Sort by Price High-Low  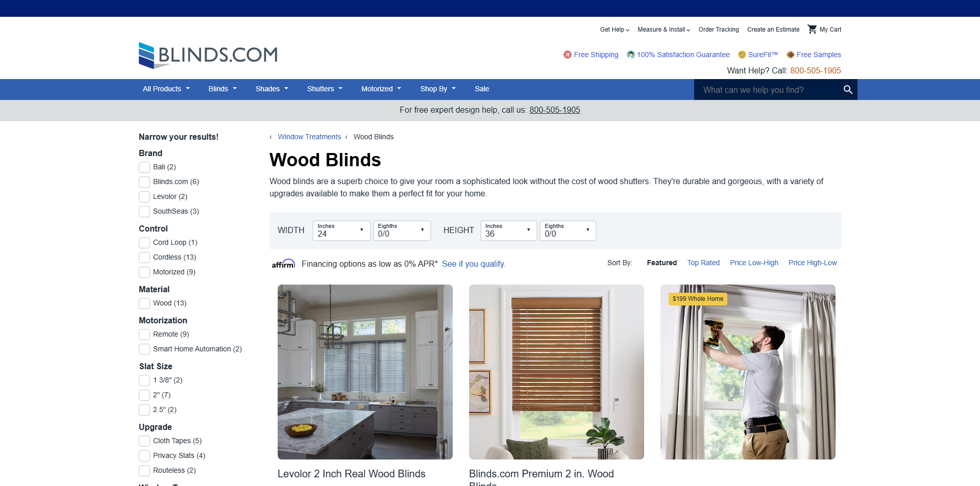coord(813,263)
